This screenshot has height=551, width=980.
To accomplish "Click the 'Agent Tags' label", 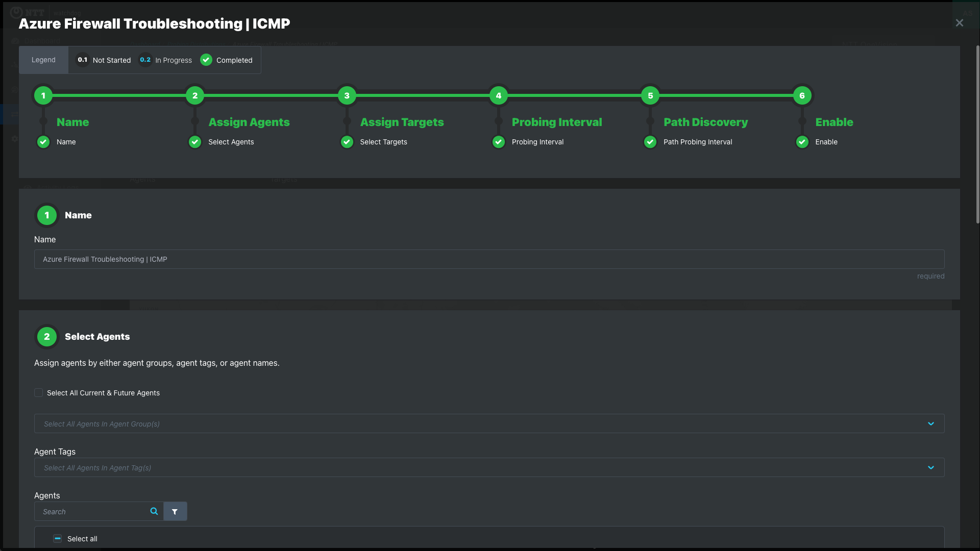I will click(x=55, y=452).
